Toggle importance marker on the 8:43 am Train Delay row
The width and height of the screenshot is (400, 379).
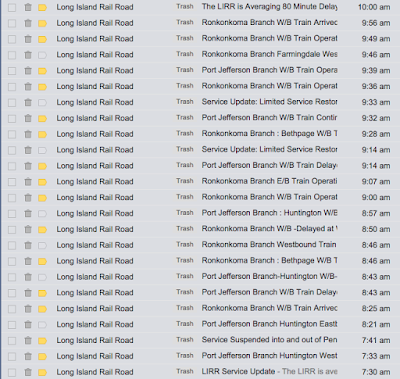42,293
